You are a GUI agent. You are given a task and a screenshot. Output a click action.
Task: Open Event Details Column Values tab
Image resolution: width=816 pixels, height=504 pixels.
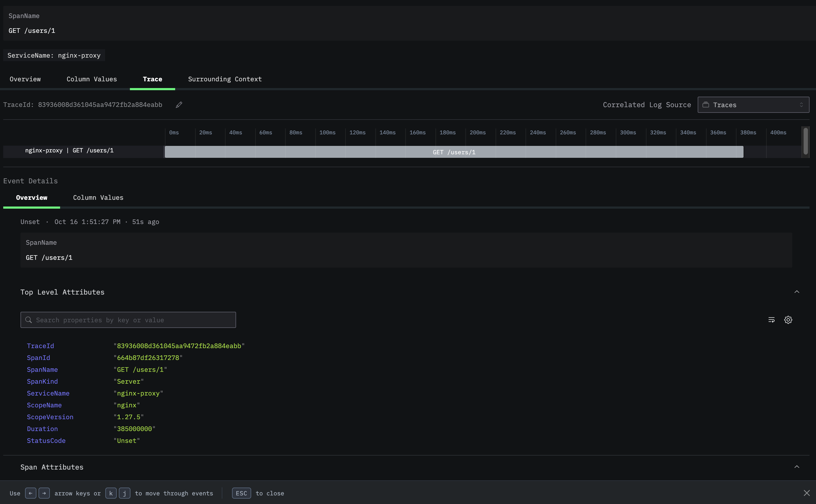tap(98, 198)
